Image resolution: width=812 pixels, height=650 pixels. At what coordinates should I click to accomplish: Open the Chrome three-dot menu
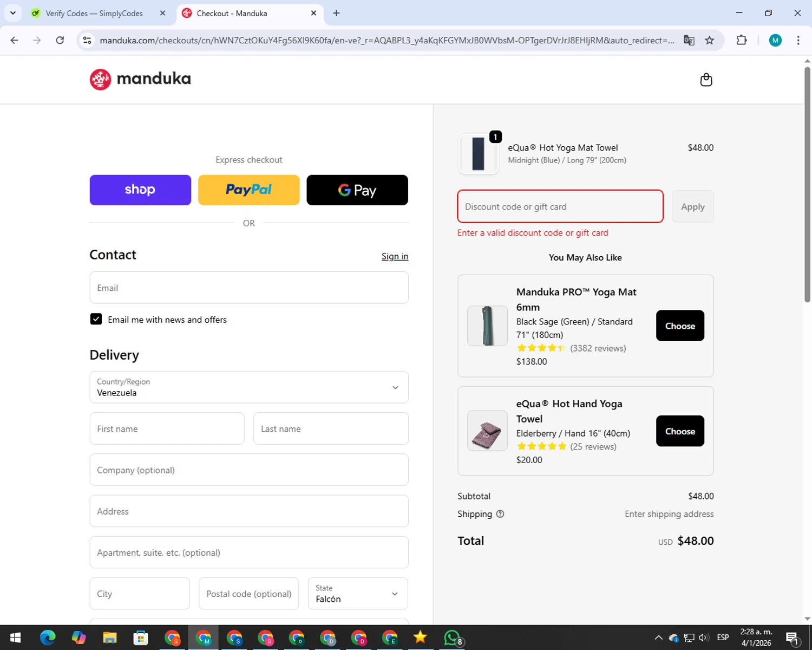[798, 40]
